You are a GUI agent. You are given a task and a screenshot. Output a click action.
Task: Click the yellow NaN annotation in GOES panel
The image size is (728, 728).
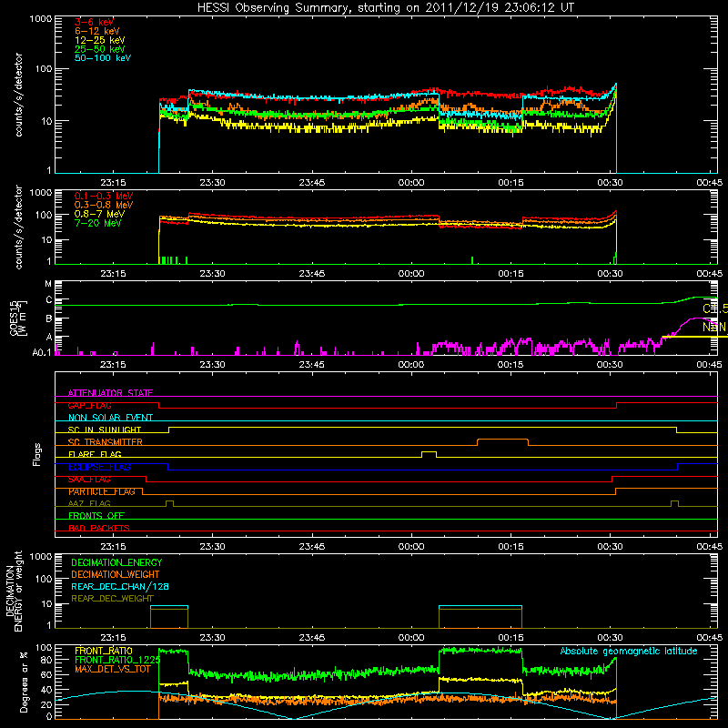click(715, 327)
